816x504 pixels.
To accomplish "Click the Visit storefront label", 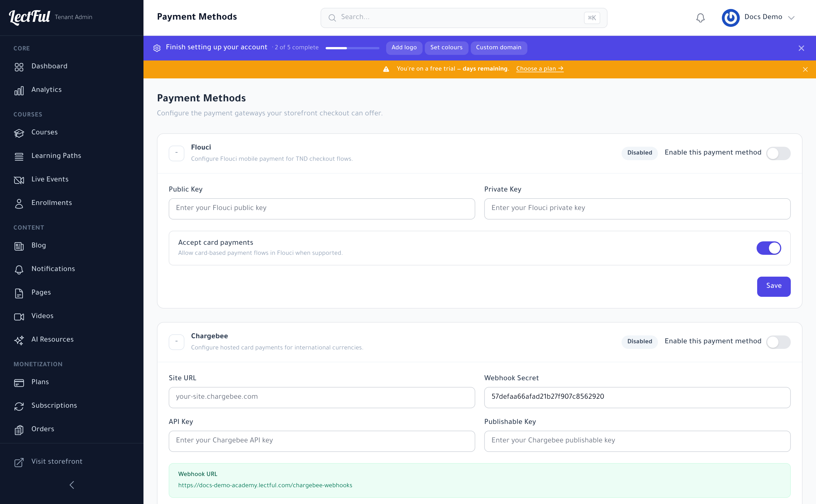I will (x=57, y=462).
